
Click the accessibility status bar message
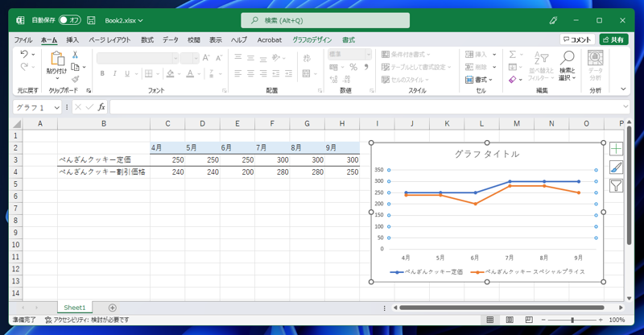87,320
